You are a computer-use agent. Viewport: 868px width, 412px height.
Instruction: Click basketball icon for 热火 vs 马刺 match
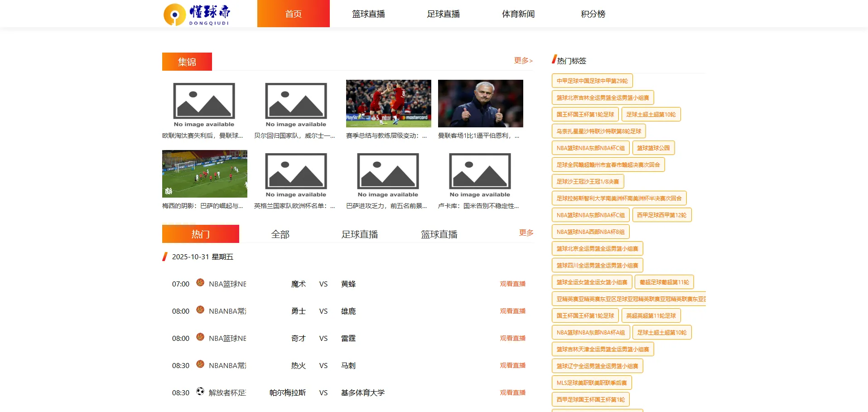pyautogui.click(x=200, y=364)
